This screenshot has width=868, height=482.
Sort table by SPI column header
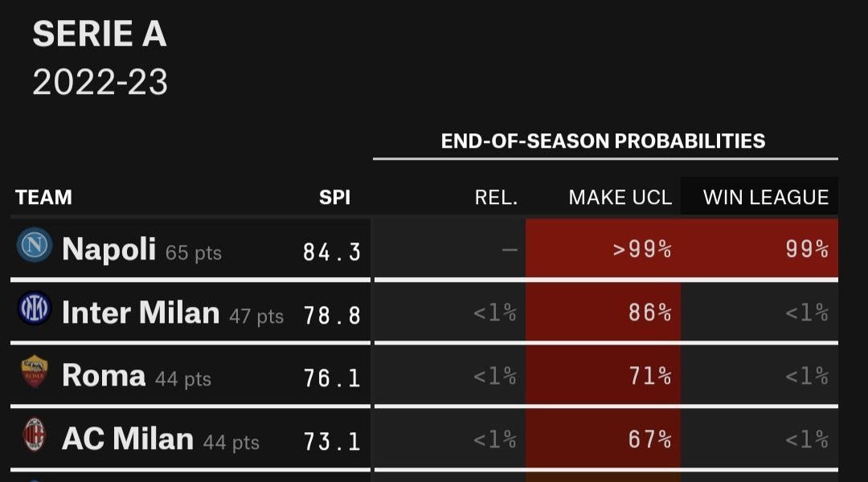click(334, 198)
